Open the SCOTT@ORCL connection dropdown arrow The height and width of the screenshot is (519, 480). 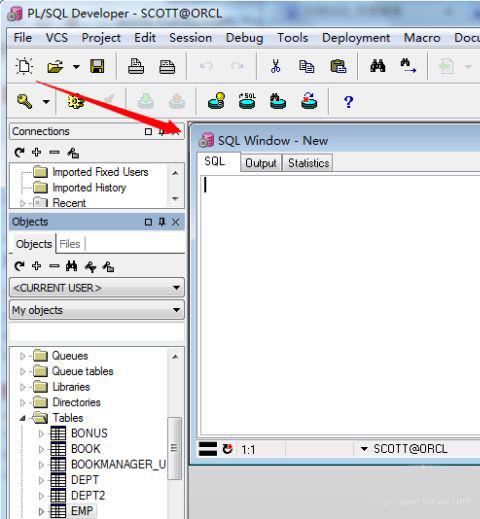click(364, 449)
